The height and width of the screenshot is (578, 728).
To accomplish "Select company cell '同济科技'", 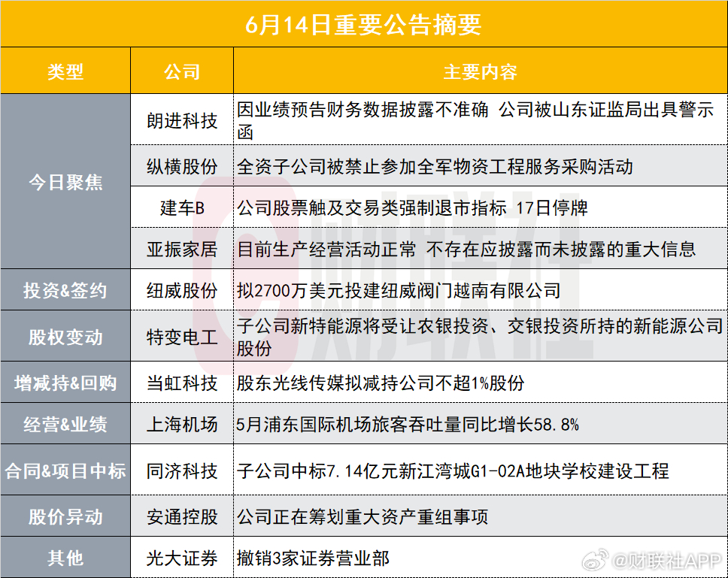I will [182, 471].
